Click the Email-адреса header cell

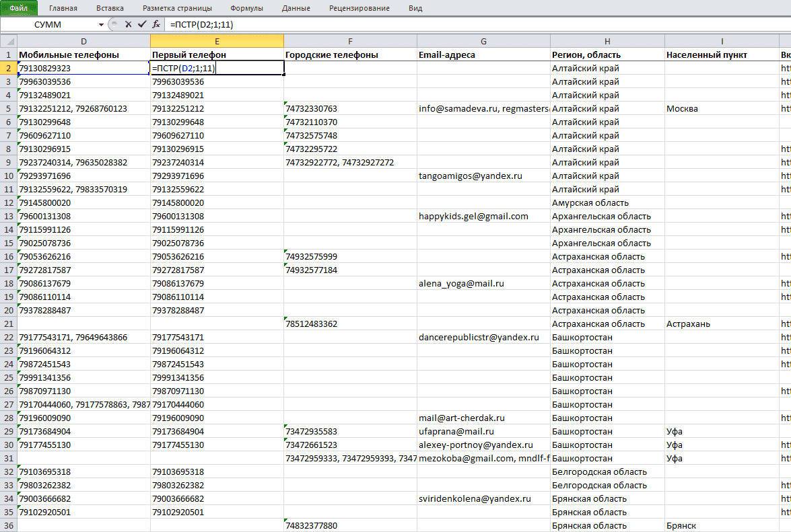click(x=483, y=54)
